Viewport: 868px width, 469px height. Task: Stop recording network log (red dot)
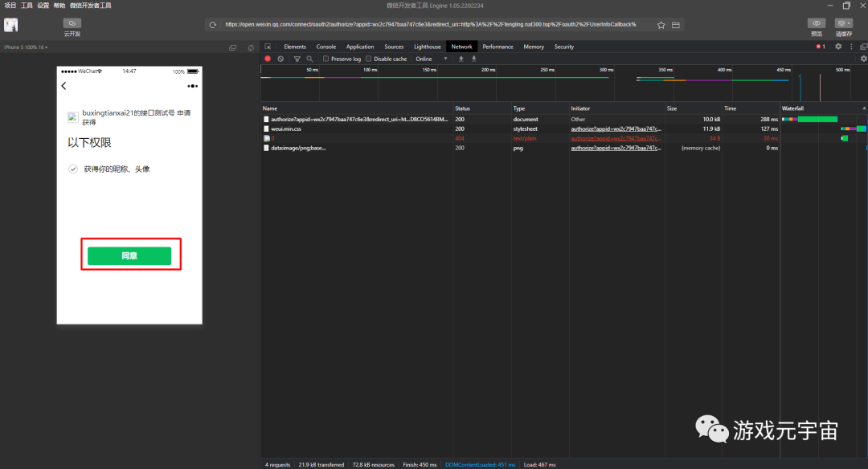click(268, 59)
